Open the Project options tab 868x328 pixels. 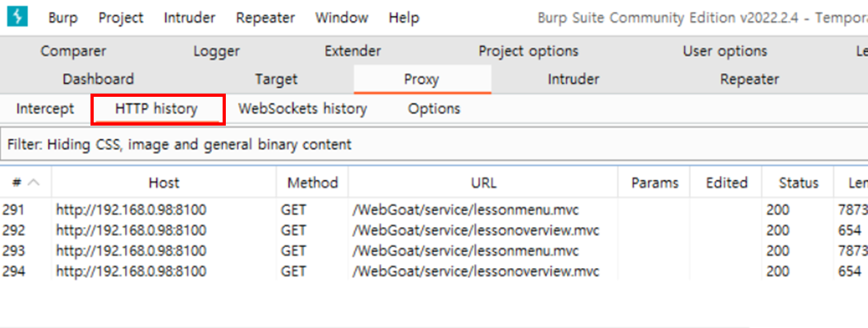click(x=528, y=51)
